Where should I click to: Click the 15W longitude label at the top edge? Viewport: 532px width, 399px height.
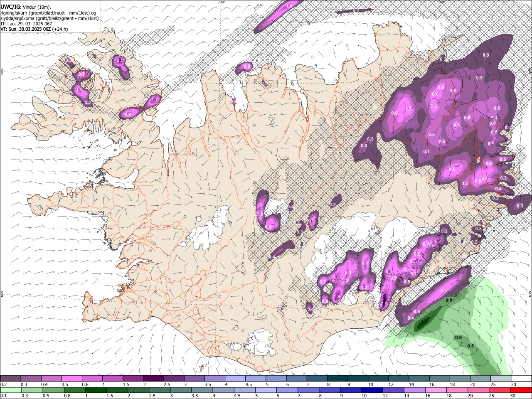click(440, 2)
